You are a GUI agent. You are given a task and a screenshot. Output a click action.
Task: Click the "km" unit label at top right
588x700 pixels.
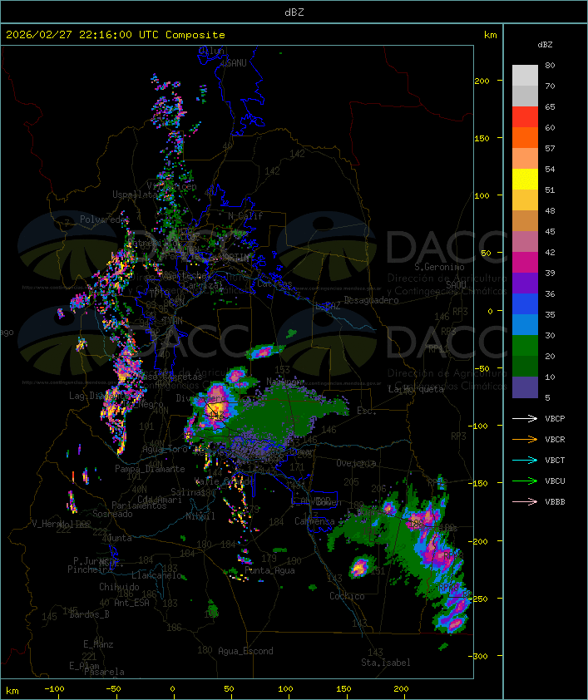coord(490,35)
